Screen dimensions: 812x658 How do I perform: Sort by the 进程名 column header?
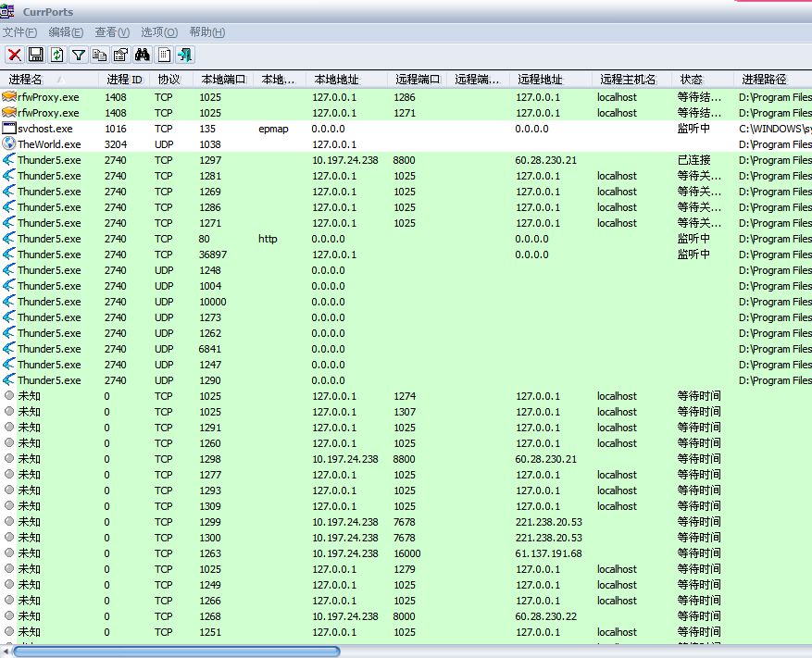coord(26,80)
